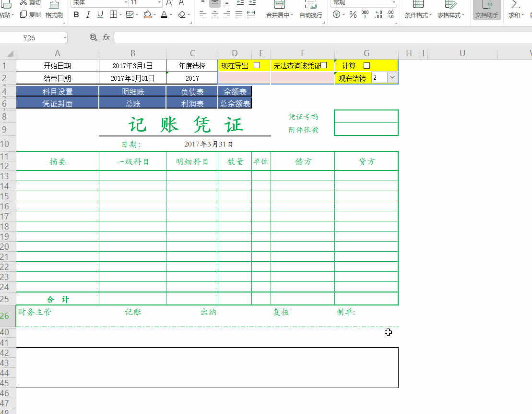Click the 复制 copy button
Viewport: 532px width, 414px height.
pyautogui.click(x=30, y=14)
